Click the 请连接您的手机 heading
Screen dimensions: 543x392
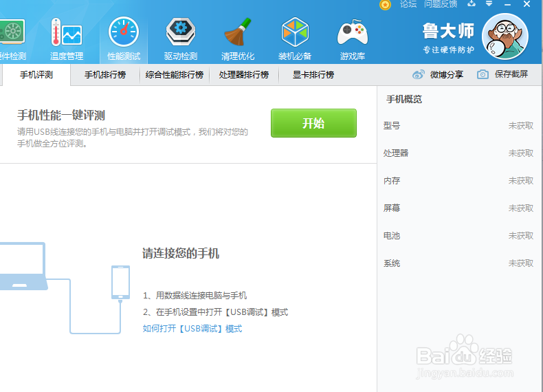point(180,253)
